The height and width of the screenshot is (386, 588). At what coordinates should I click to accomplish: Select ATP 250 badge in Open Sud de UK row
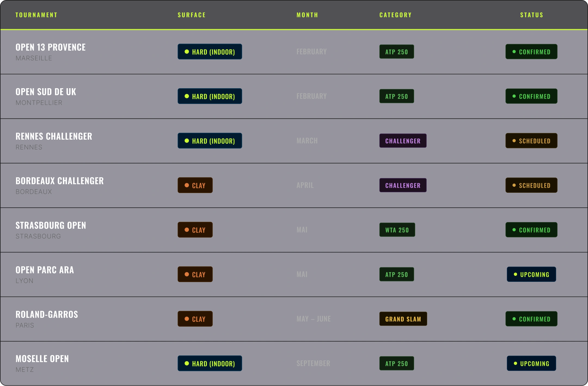coord(397,96)
